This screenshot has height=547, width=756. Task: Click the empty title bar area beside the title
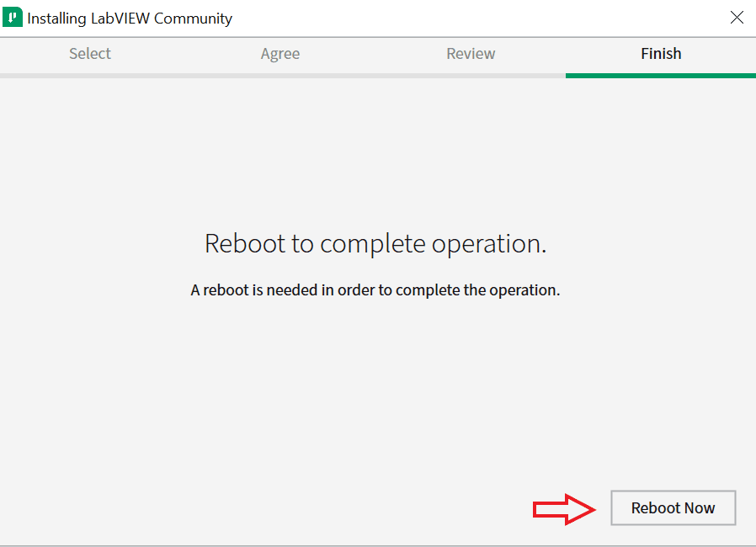[477, 19]
